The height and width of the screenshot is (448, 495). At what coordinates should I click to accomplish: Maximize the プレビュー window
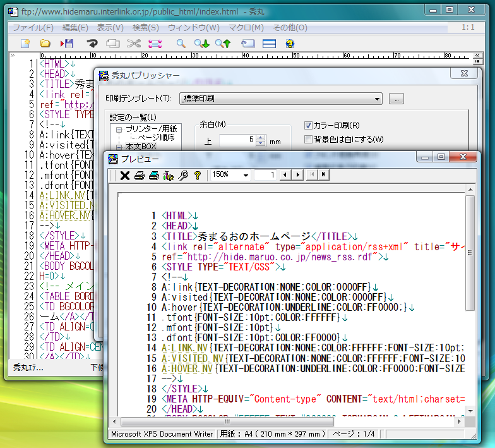441,157
